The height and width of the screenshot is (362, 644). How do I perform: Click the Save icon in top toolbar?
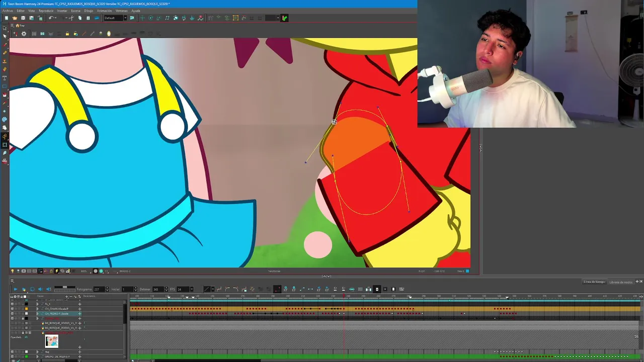(x=23, y=18)
